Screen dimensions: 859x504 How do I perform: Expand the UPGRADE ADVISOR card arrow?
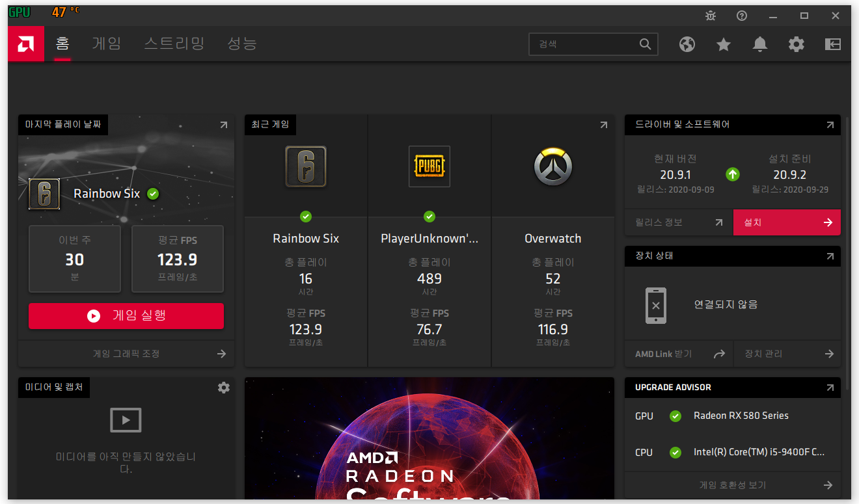coord(830,388)
